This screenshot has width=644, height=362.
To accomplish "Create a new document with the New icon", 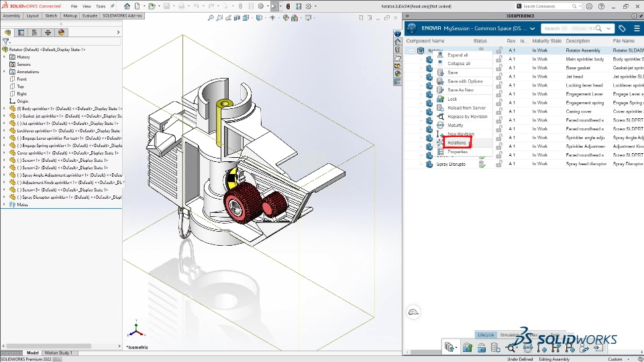I will pyautogui.click(x=137, y=6).
